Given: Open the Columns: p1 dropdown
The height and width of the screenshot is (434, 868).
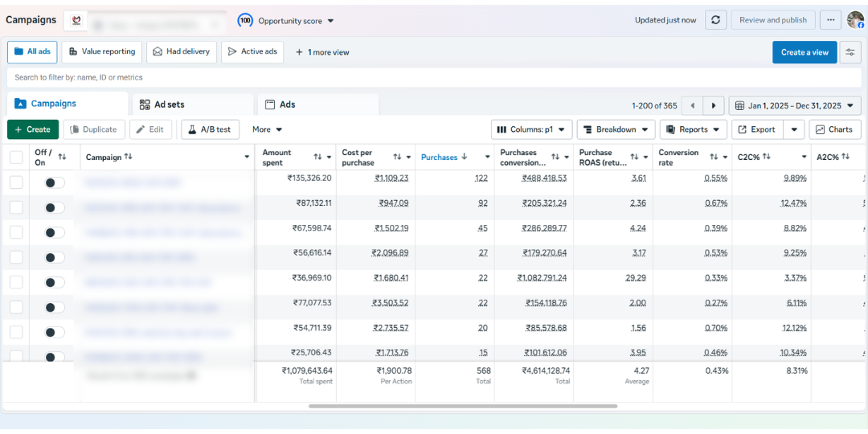Looking at the screenshot, I should coord(531,129).
